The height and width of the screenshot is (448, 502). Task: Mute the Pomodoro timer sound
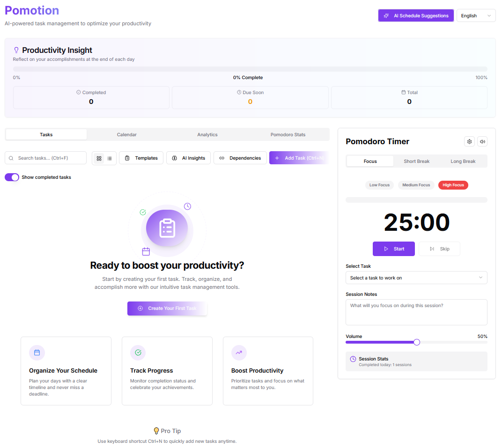coord(482,141)
